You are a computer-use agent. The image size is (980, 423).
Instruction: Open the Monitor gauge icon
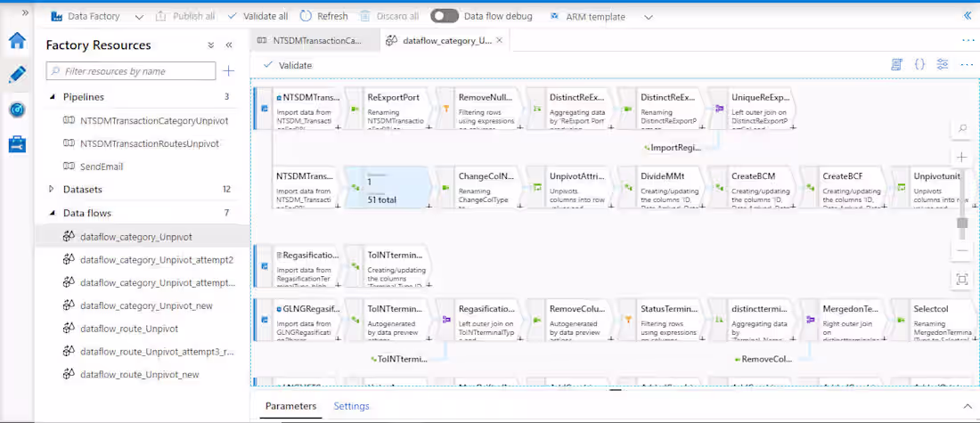(x=17, y=110)
